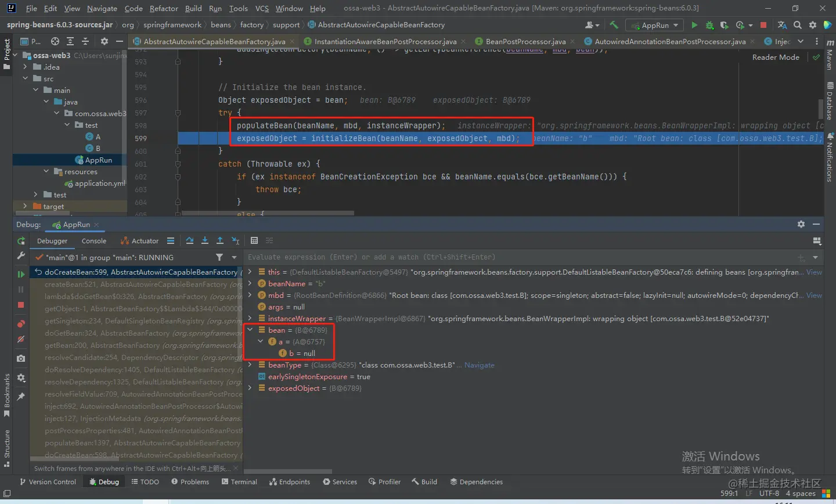
Task: Open the Refactor menu
Action: point(164,8)
